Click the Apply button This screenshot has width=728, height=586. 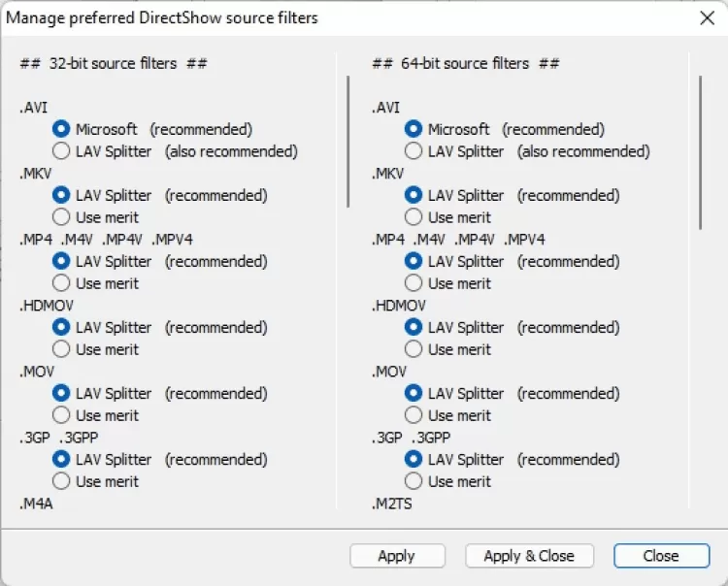[x=397, y=556]
